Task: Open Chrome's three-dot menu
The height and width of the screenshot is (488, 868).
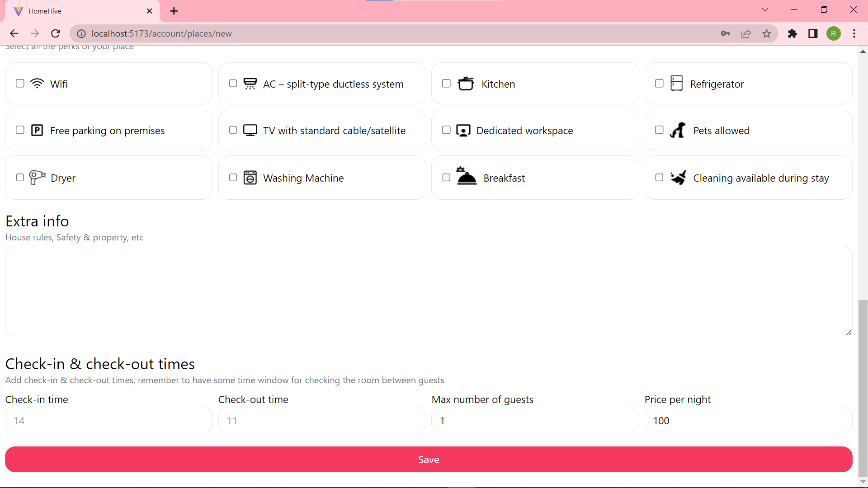Action: [855, 33]
